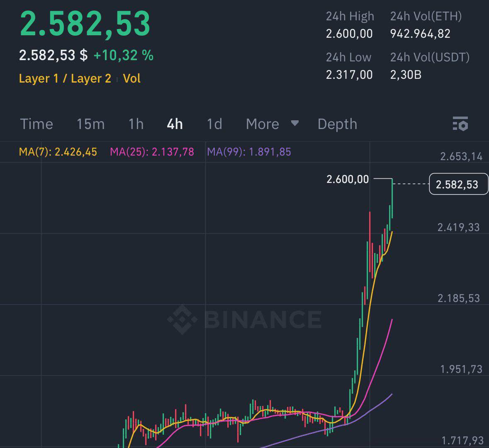This screenshot has width=489, height=448.
Task: Open the Layer 1 / Layer 2 tag
Action: pyautogui.click(x=65, y=78)
